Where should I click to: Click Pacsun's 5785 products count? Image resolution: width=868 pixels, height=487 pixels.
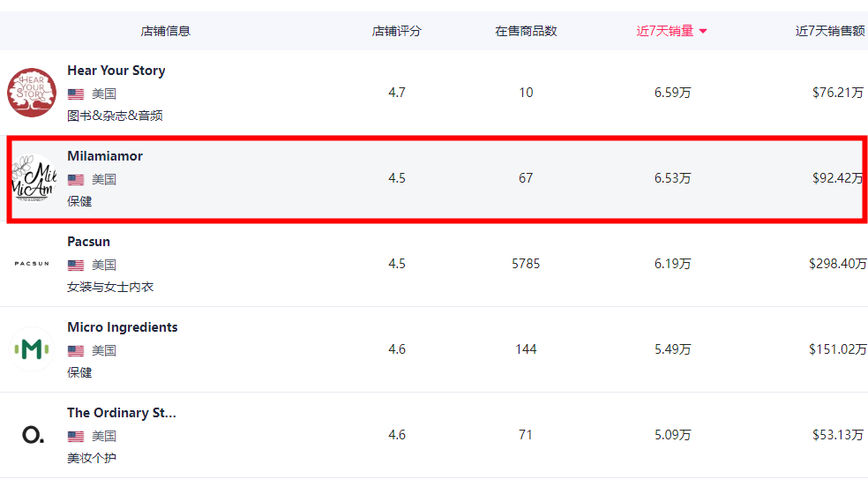point(526,264)
